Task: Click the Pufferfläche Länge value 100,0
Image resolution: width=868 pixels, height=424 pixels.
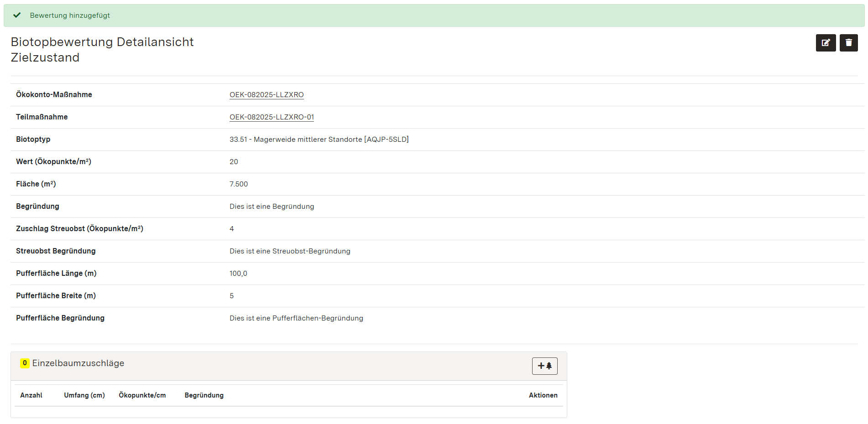Action: pos(238,274)
